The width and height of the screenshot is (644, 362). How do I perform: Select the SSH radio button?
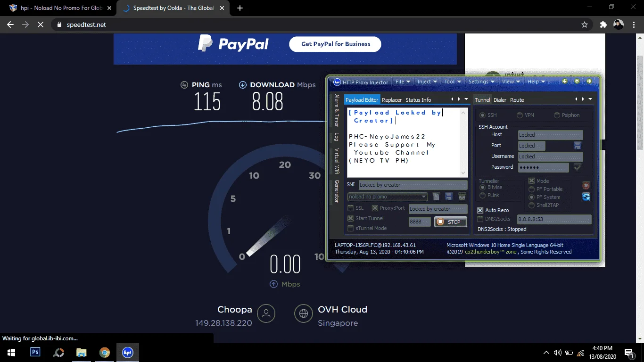[483, 115]
